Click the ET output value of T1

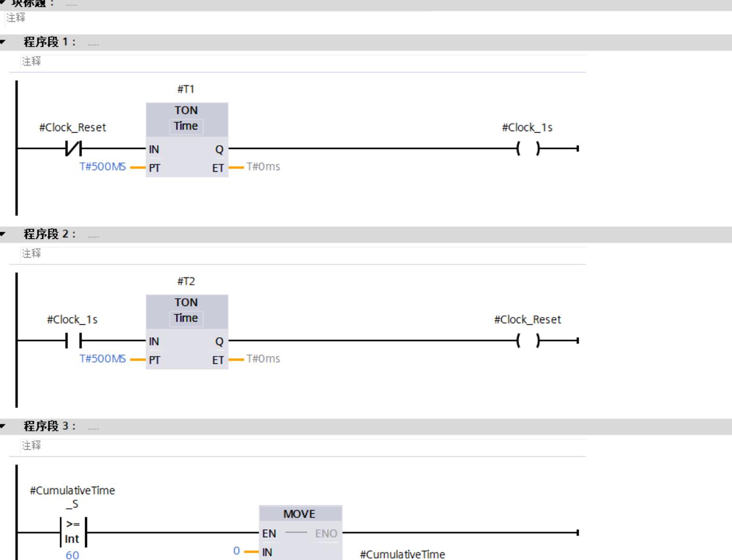click(x=263, y=167)
